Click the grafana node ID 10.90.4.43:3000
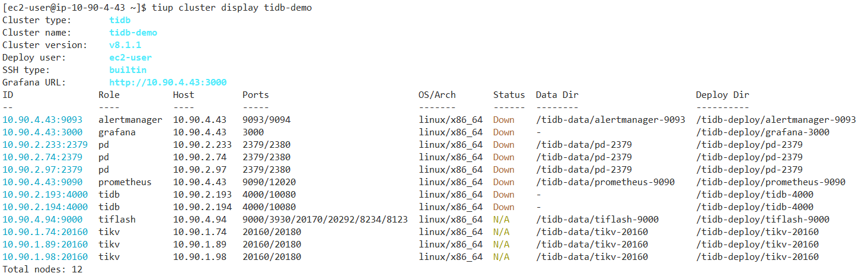 pyautogui.click(x=43, y=132)
